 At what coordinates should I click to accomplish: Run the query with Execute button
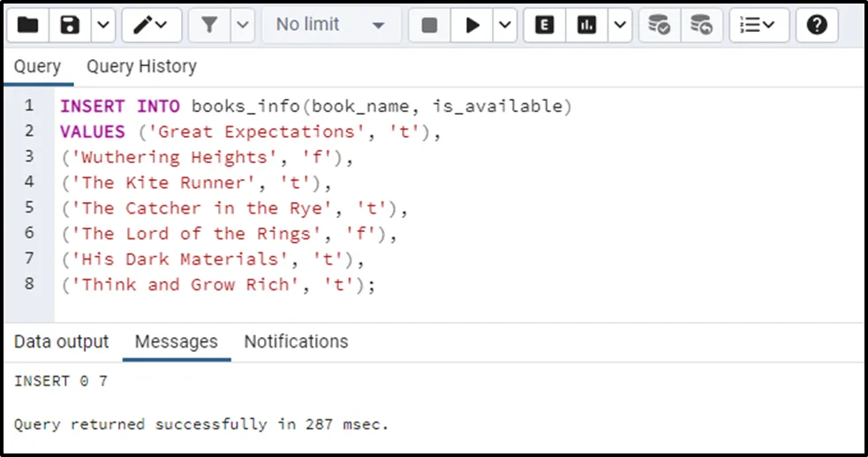tap(472, 25)
